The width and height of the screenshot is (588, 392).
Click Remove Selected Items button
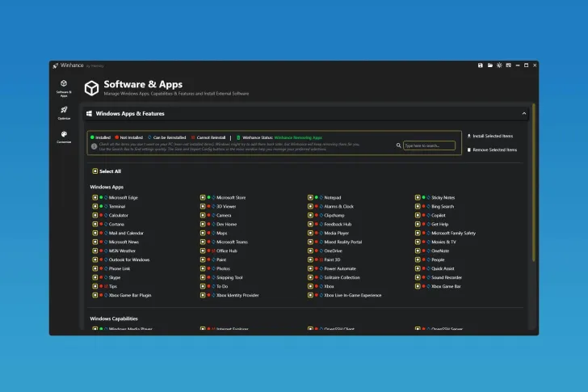[x=492, y=150]
